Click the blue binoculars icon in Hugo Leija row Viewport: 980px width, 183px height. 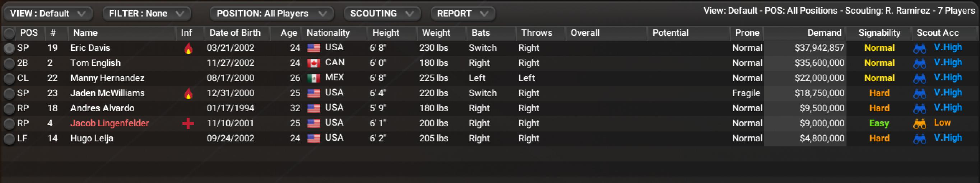tap(920, 139)
